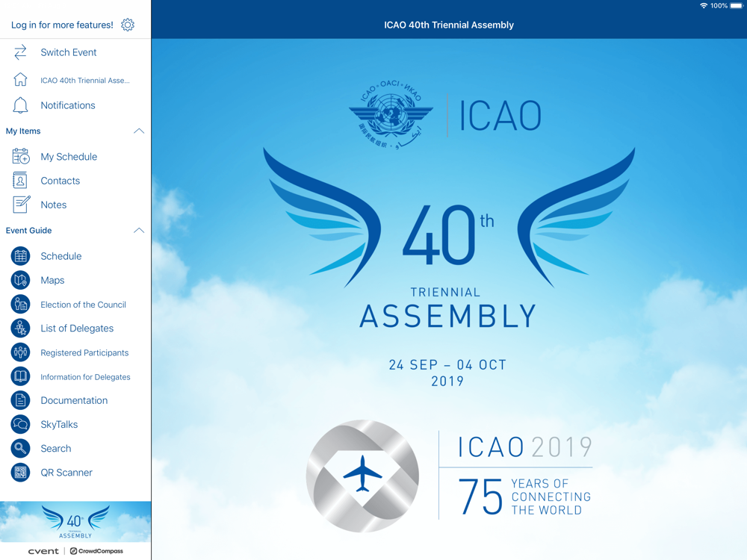Open List of Delegates label

(x=77, y=329)
